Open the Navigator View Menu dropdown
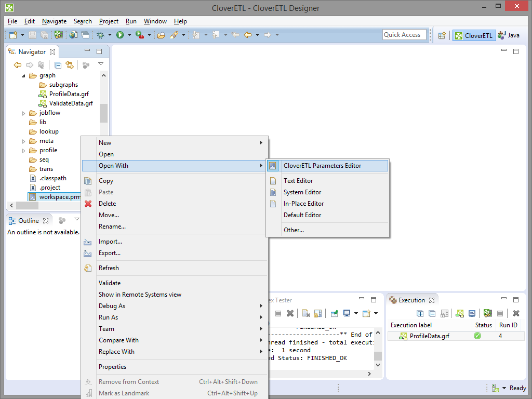The height and width of the screenshot is (399, 532). (101, 64)
